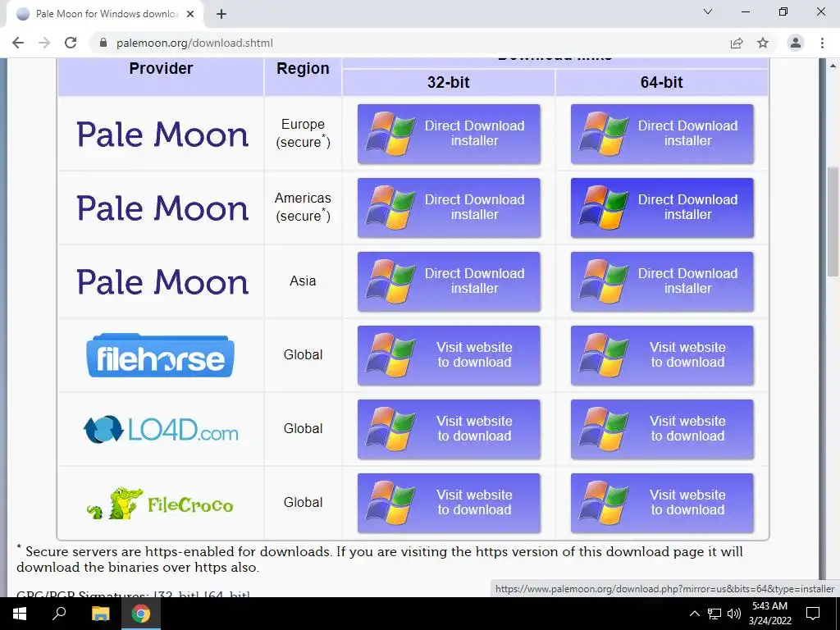Click the volume speaker icon in tray
Screen dimensions: 840x630
(734, 614)
